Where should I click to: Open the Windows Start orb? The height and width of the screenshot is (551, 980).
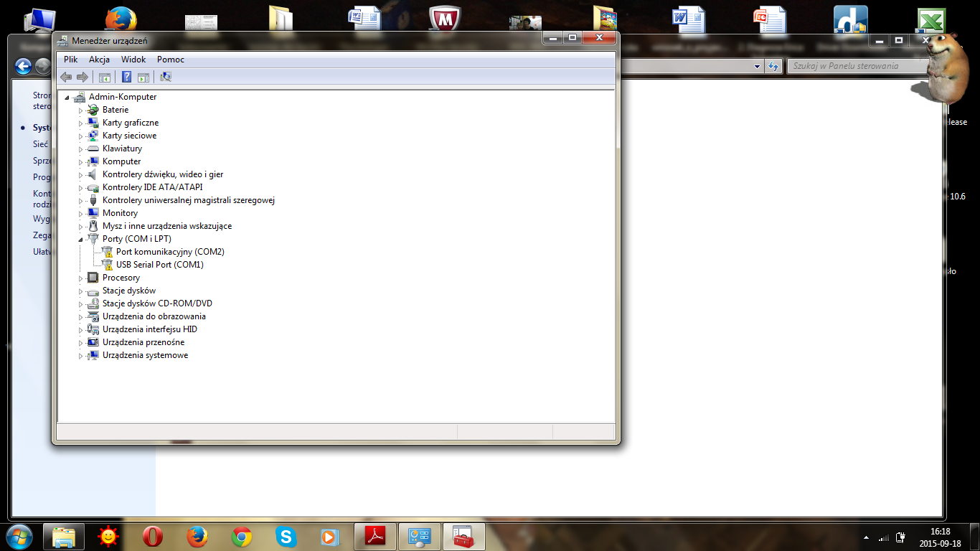[19, 536]
